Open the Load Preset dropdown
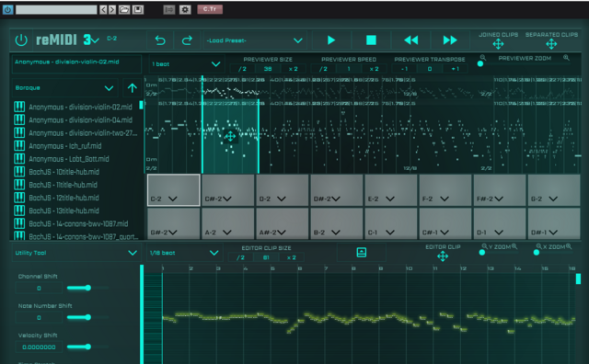This screenshot has height=364, width=589. pos(255,40)
